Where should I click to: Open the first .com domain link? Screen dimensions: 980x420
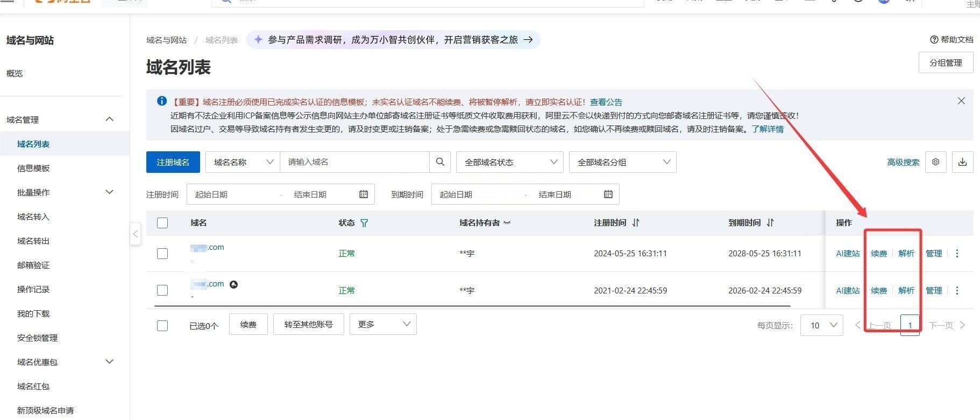(207, 247)
